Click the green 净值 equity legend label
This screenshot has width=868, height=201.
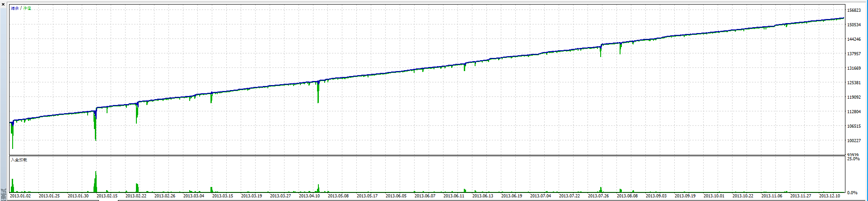(28, 9)
